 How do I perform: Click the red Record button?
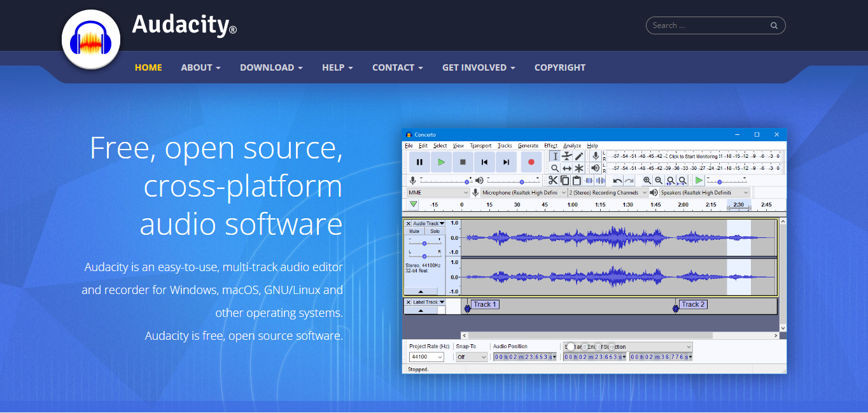click(x=531, y=162)
